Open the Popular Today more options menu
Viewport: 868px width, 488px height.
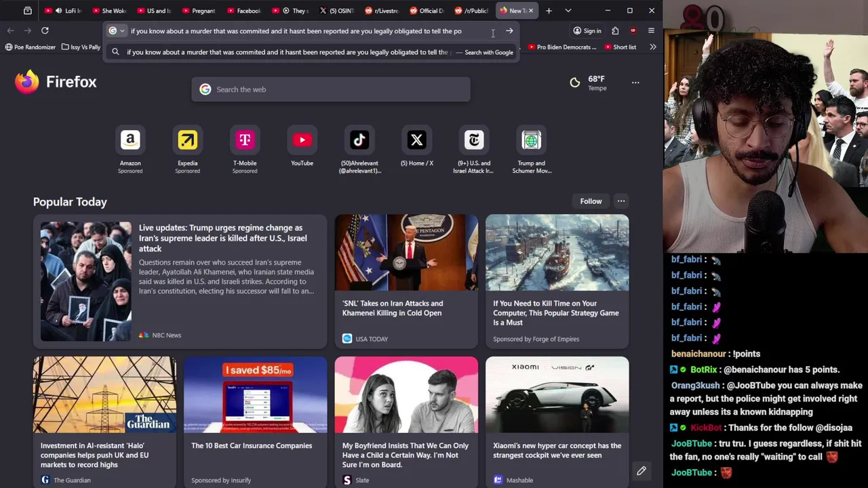coord(621,201)
